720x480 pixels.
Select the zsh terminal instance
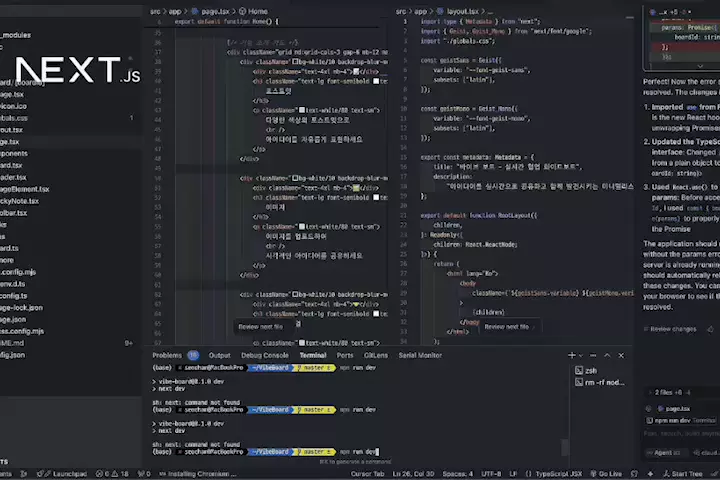[x=586, y=370]
